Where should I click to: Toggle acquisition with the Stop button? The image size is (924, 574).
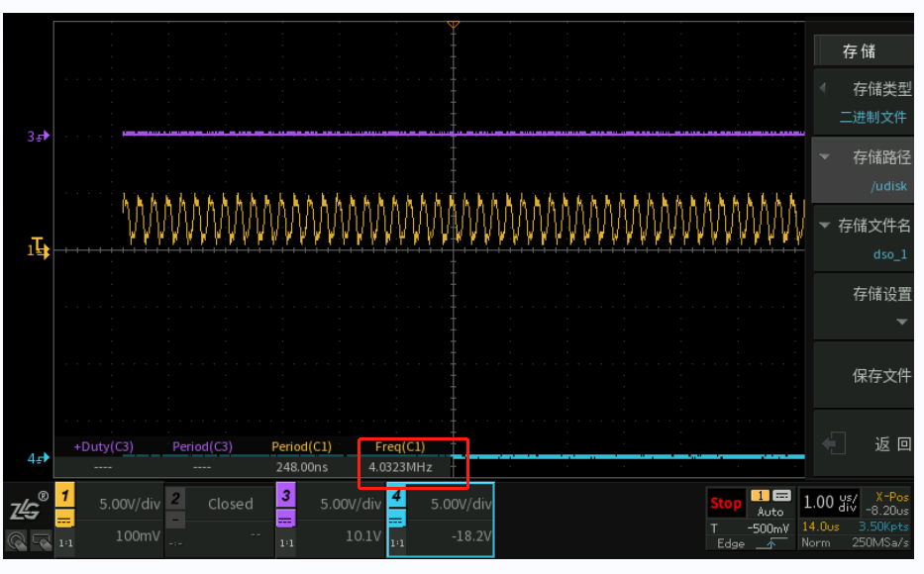(x=726, y=504)
